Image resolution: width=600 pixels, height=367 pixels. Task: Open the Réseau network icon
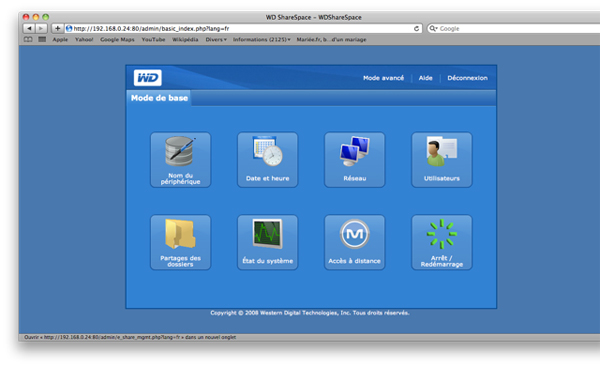tap(355, 160)
